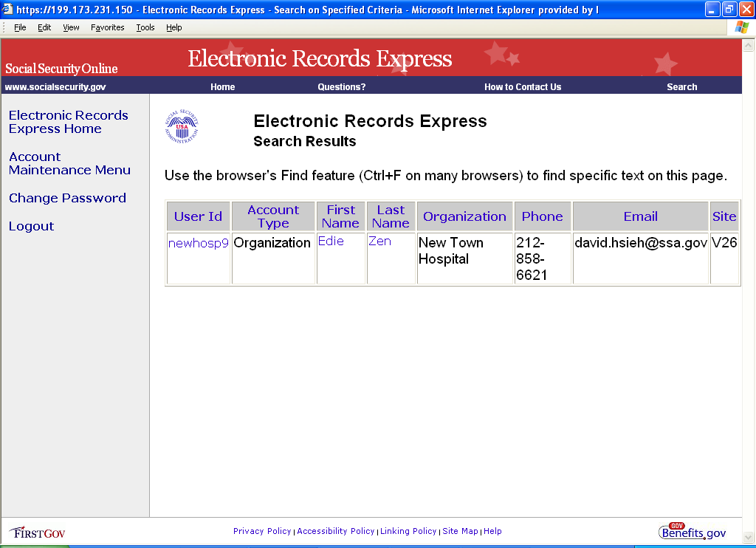The image size is (756, 548).
Task: Sort by Phone column header
Action: 543,216
